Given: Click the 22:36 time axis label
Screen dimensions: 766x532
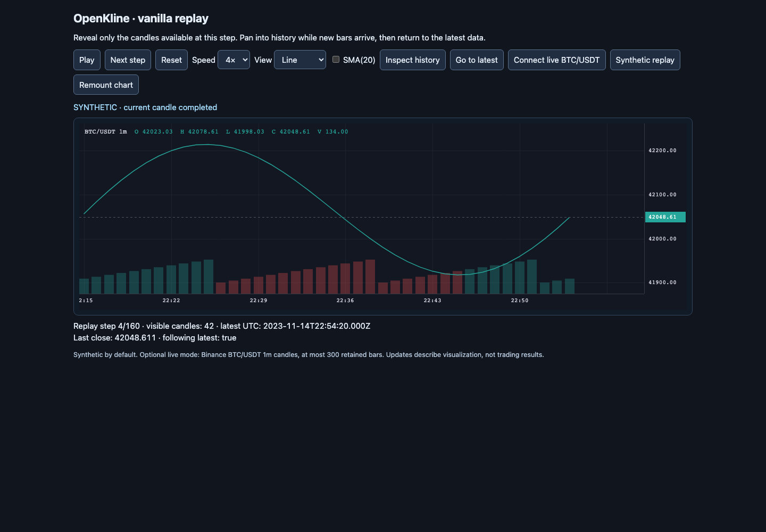Looking at the screenshot, I should (x=345, y=301).
